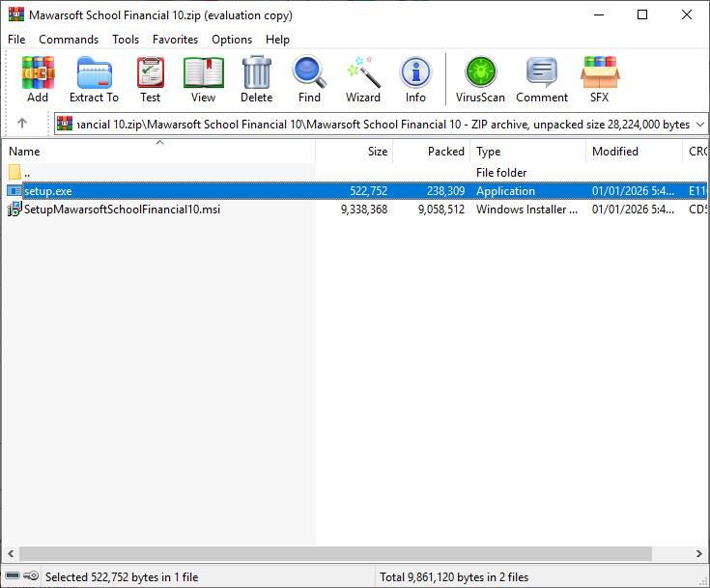Run the Test archive tool
This screenshot has height=588, width=710.
tap(150, 79)
